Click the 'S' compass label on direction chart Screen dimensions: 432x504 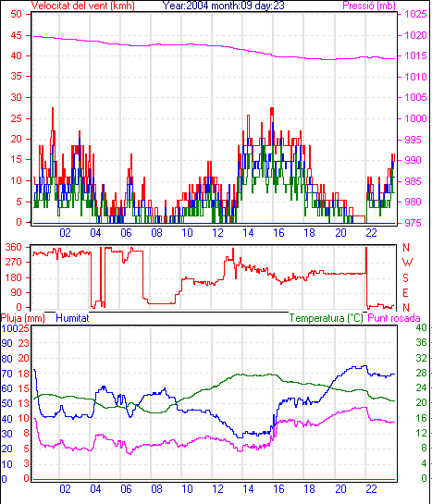click(x=406, y=277)
